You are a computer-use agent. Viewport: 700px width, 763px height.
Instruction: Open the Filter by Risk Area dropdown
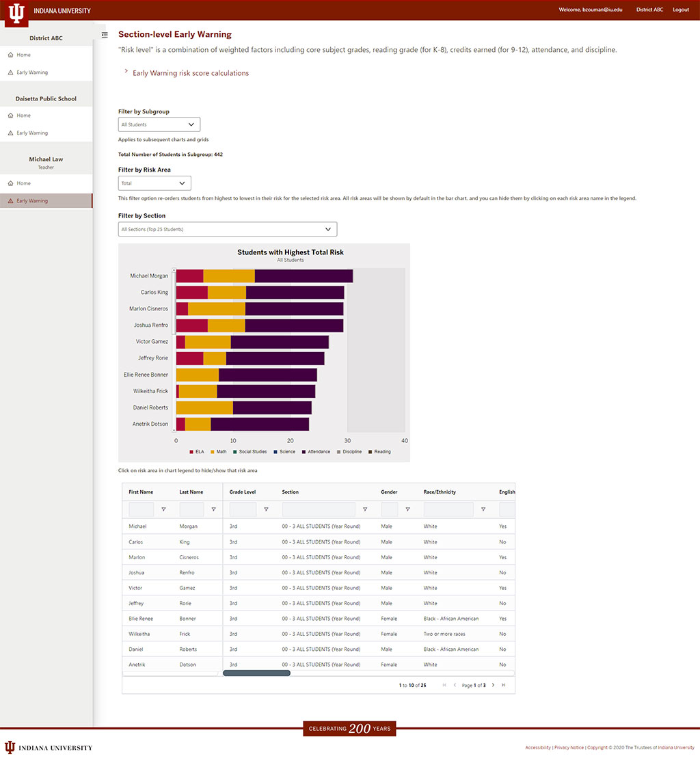[154, 183]
